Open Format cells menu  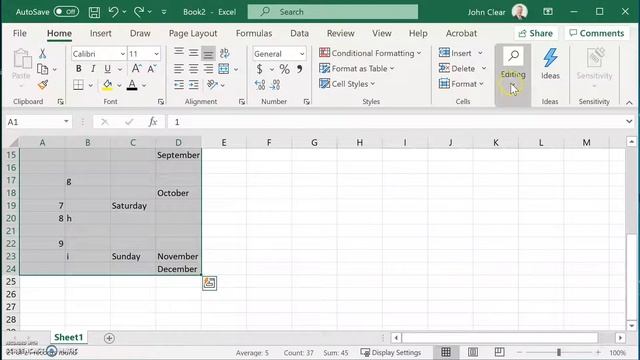[x=461, y=84]
